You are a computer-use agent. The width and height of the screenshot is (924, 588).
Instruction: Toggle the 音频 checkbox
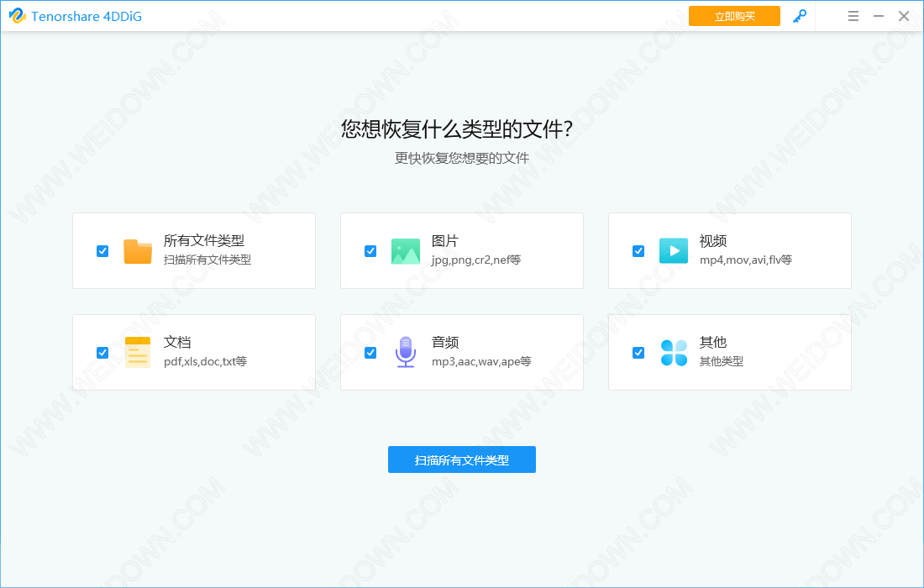point(370,353)
